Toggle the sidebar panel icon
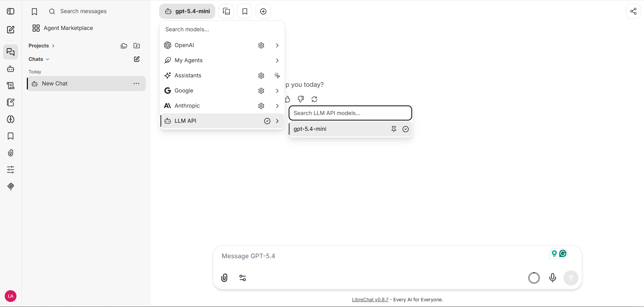The width and height of the screenshot is (644, 307). pos(11,11)
